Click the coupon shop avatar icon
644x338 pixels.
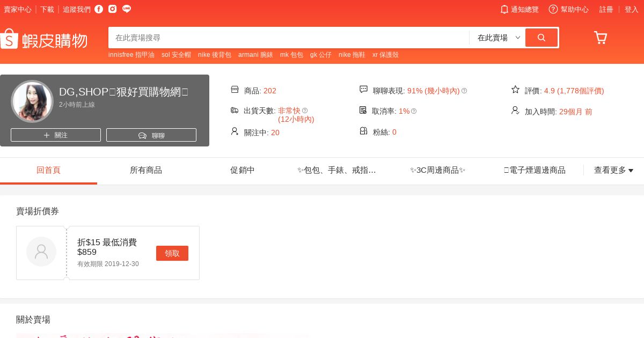point(41,252)
